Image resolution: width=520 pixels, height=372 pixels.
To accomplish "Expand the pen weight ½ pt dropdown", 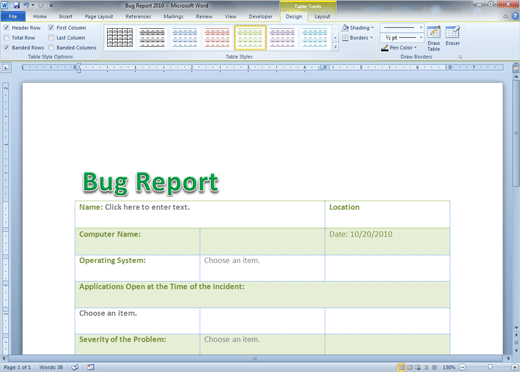I will (x=402, y=38).
